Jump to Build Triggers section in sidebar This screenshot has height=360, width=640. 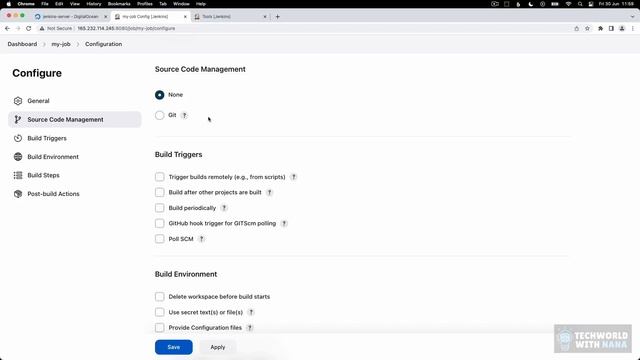pos(75,138)
